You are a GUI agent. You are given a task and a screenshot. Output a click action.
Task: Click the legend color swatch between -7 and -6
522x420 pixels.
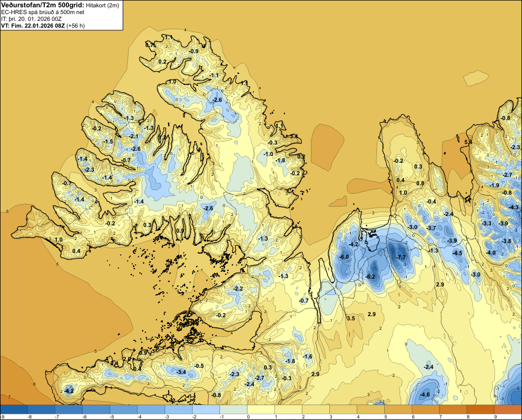tap(69, 409)
